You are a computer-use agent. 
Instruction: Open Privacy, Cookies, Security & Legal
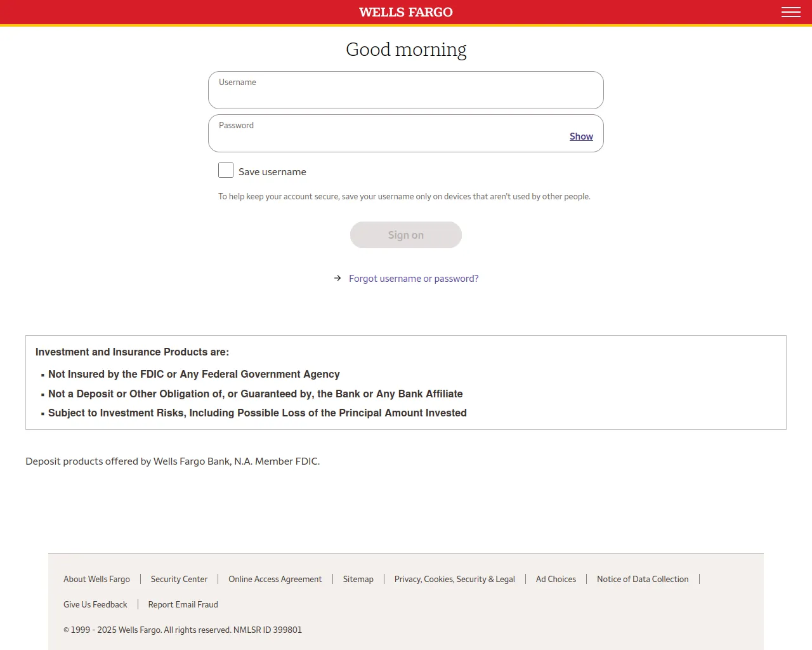point(454,579)
